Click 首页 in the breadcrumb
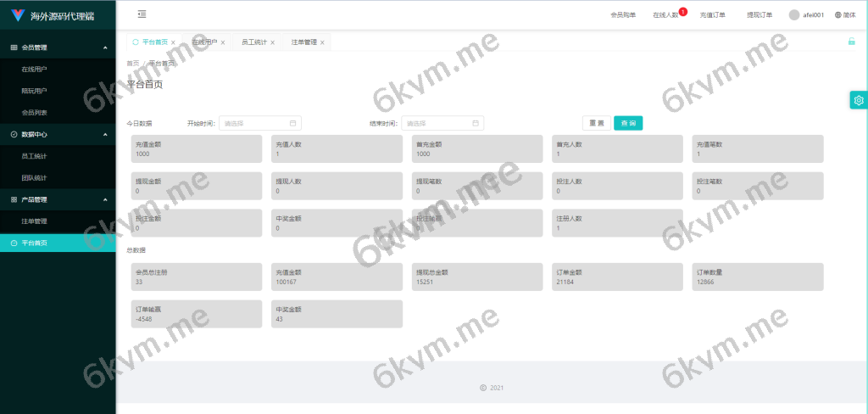Screen dimensions: 868x414 [x=133, y=63]
